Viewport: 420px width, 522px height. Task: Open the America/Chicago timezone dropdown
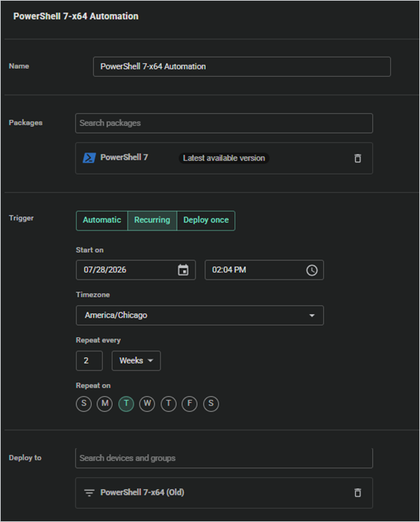point(200,315)
